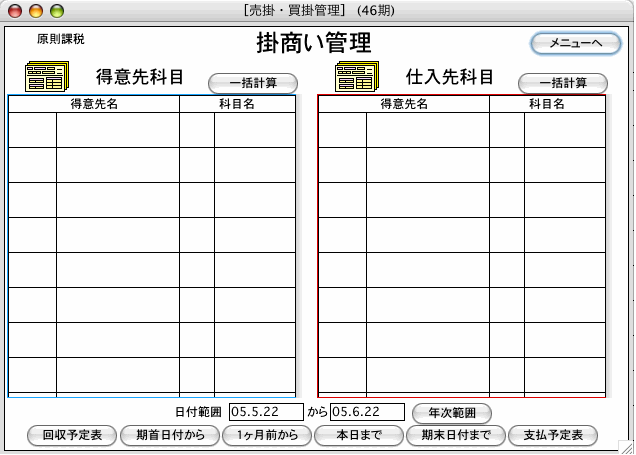Run 一括計算 for 仕入先科目
636x455 pixels.
pos(563,83)
